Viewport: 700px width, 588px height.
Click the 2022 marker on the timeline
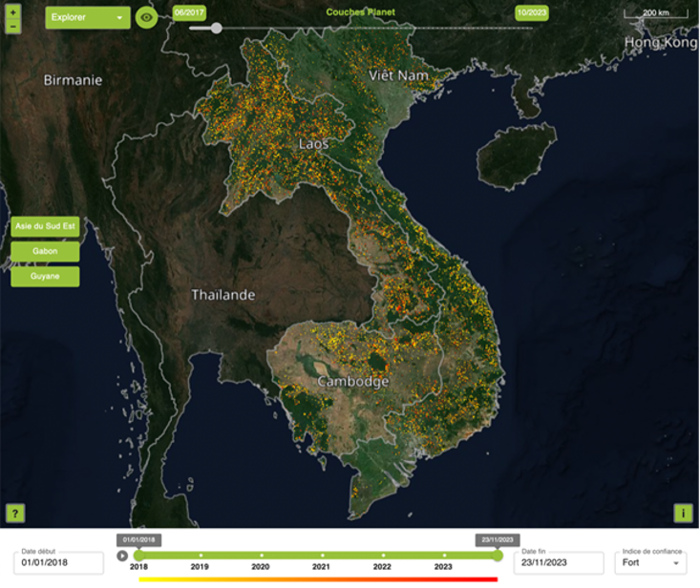point(382,555)
